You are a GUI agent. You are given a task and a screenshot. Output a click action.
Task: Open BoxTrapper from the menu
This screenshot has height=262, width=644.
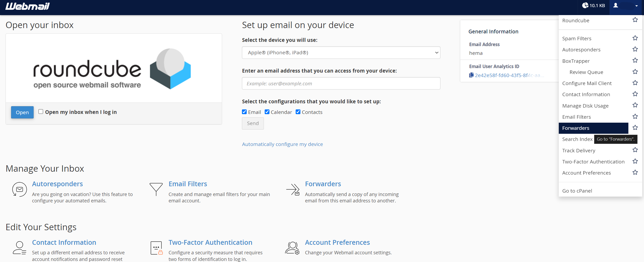[x=576, y=61]
